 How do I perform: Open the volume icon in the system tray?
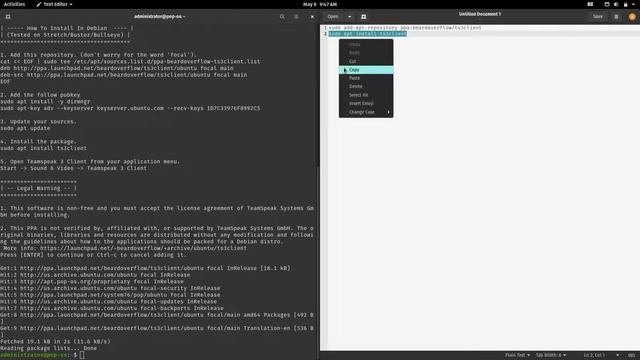click(x=616, y=4)
